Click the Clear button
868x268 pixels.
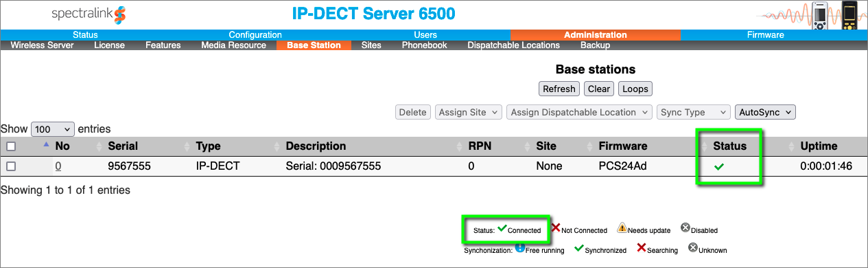[x=599, y=89]
